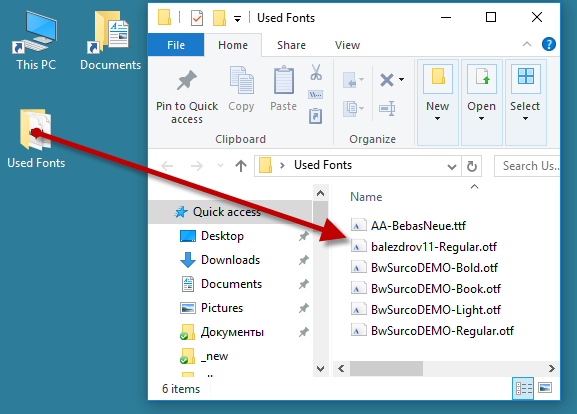Minimize the Used Fonts window
The width and height of the screenshot is (577, 414).
pyautogui.click(x=446, y=17)
